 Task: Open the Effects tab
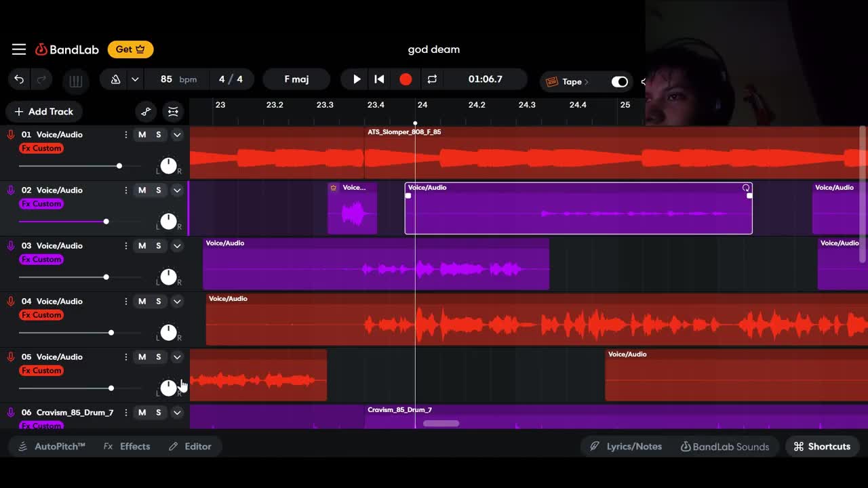coord(127,447)
